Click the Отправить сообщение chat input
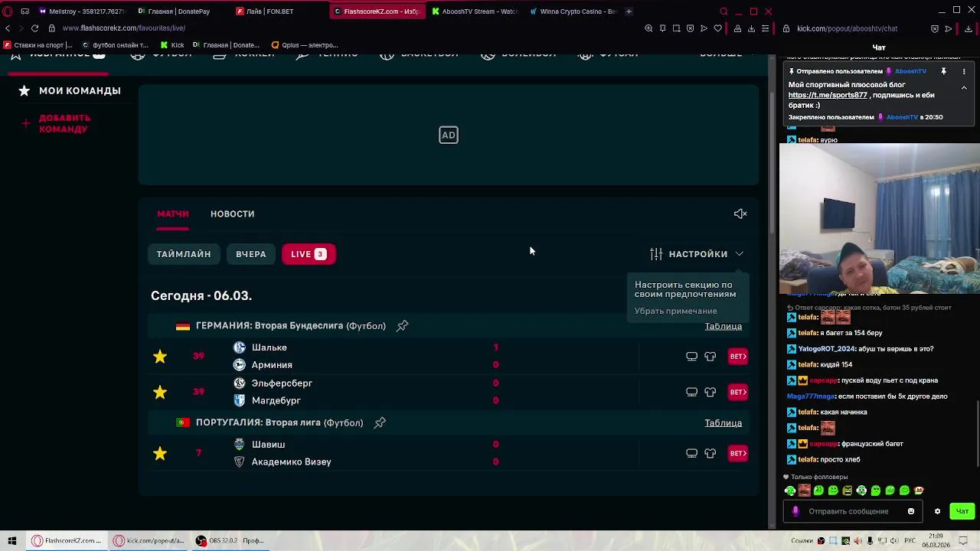 854,511
